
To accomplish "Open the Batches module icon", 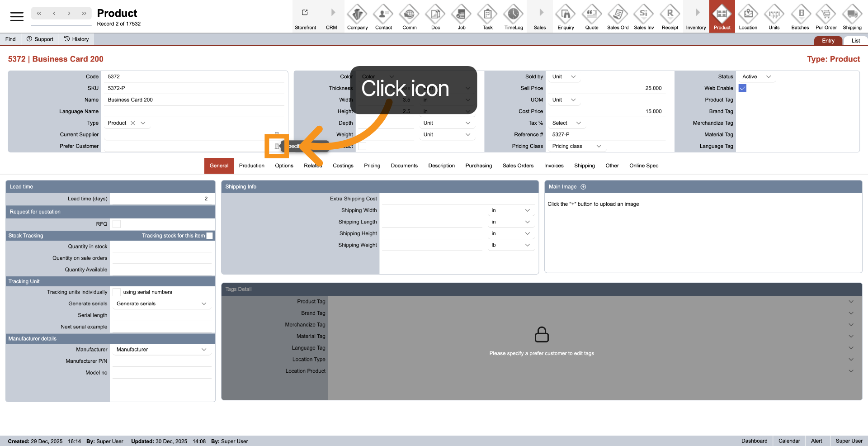I will [800, 17].
